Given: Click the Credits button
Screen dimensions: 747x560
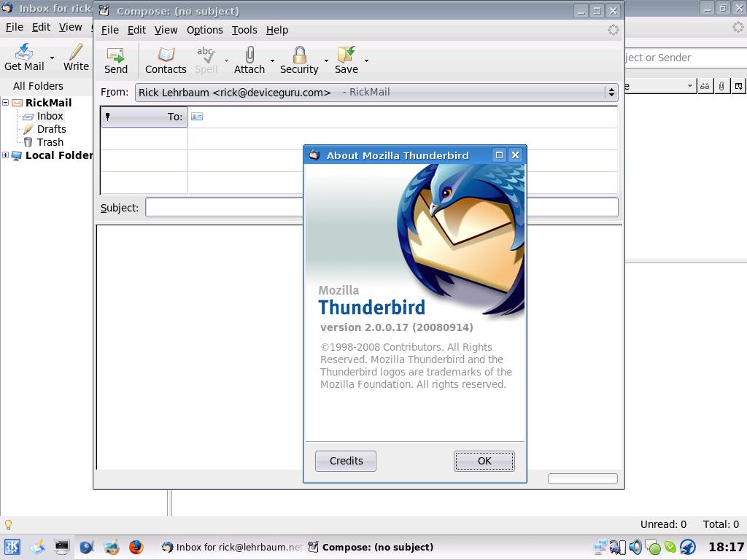Looking at the screenshot, I should point(346,461).
